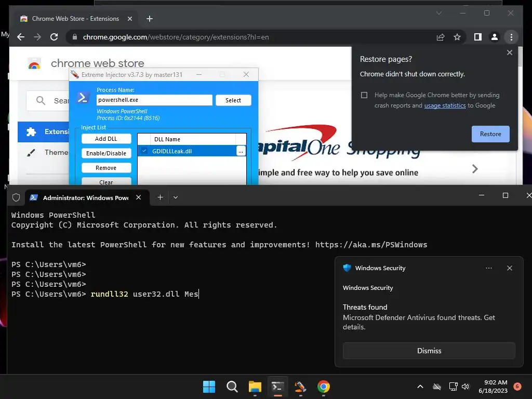Screen dimensions: 532x399
Task: Click the ellipsis button beside GDIDLLLeak.dll
Action: tap(241, 151)
